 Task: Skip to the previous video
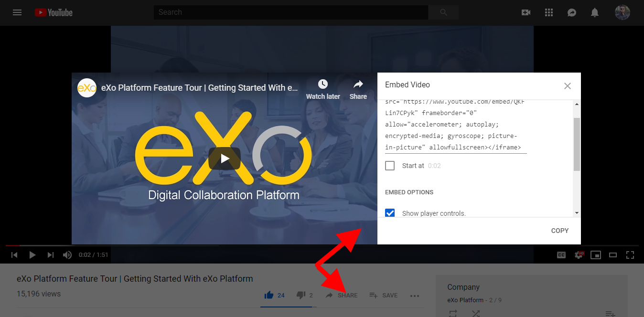click(14, 255)
